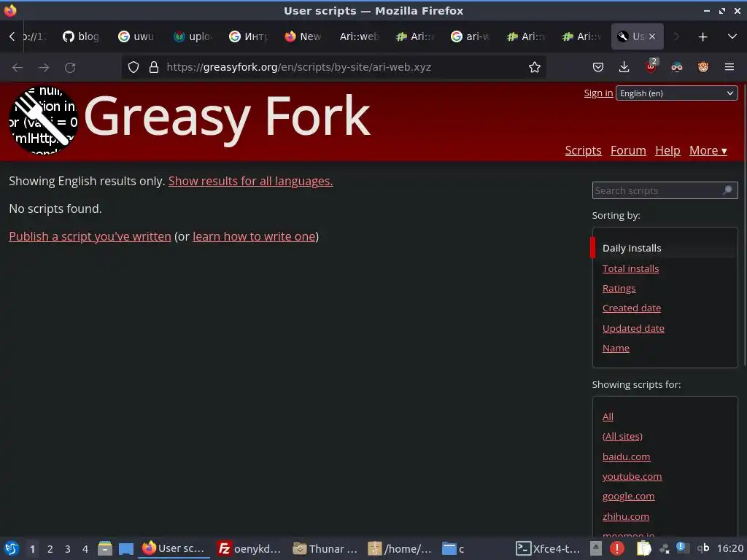Click the qBittorrent tray icon
Screen dimensions: 747x560
(x=703, y=548)
